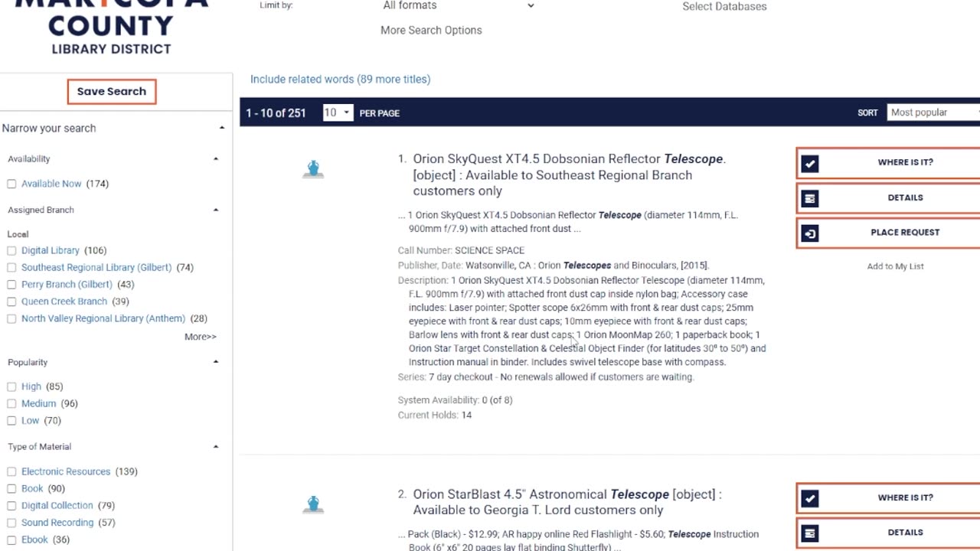This screenshot has height=551, width=980.
Task: Click the Details list icon for Orion StarBlast result
Action: pyautogui.click(x=810, y=533)
